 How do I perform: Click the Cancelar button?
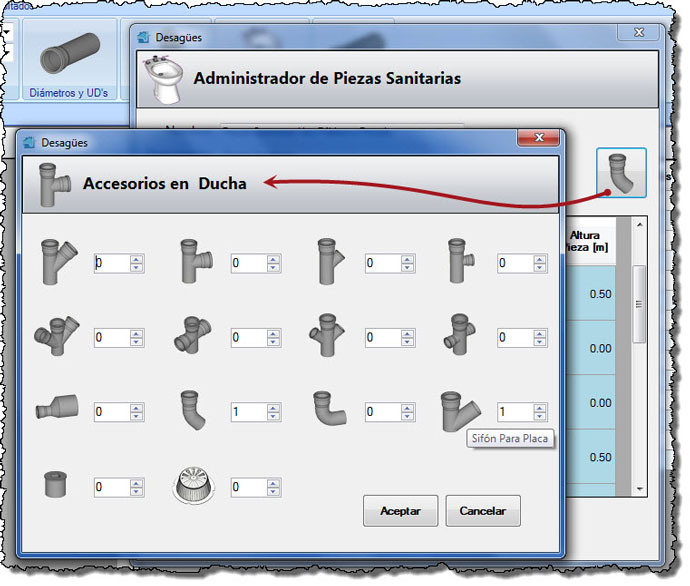[x=483, y=511]
